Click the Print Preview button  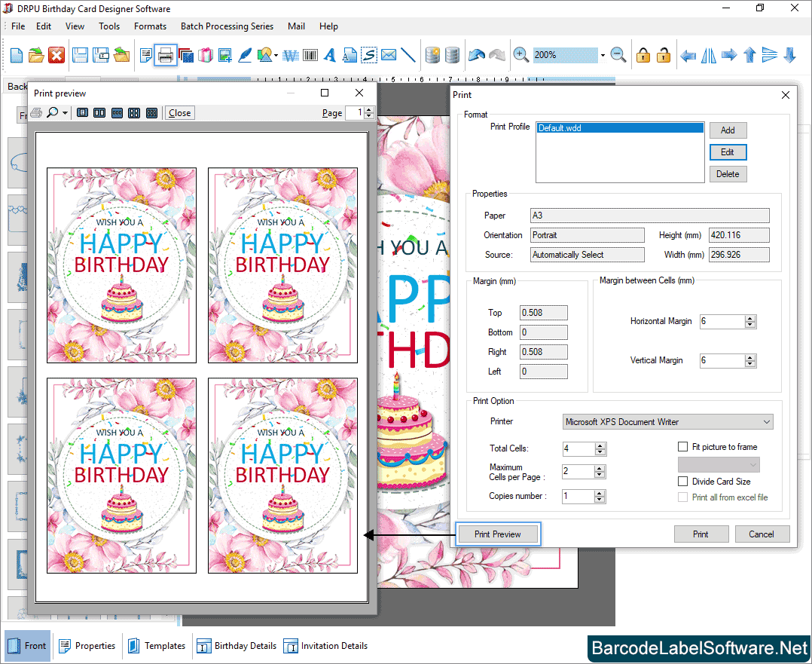(x=498, y=534)
